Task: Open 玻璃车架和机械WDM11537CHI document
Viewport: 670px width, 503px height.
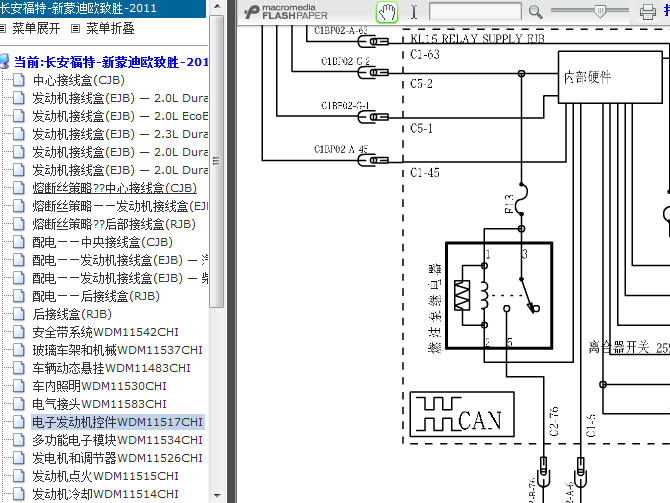Action: pyautogui.click(x=118, y=350)
